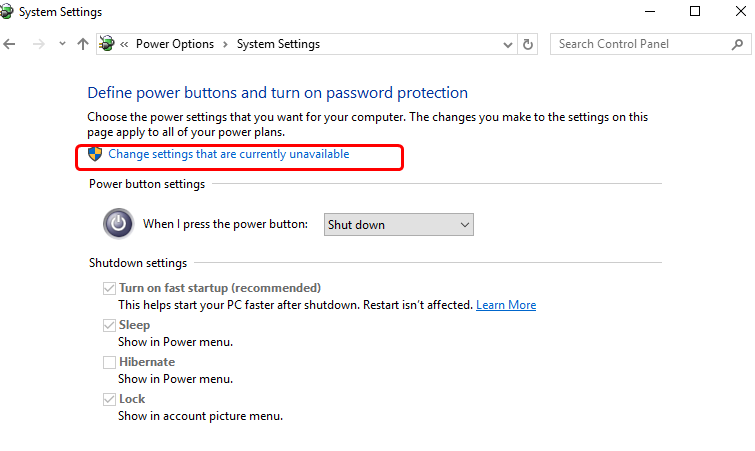Enable the Hibernate checkbox
The height and width of the screenshot is (451, 755).
point(109,362)
